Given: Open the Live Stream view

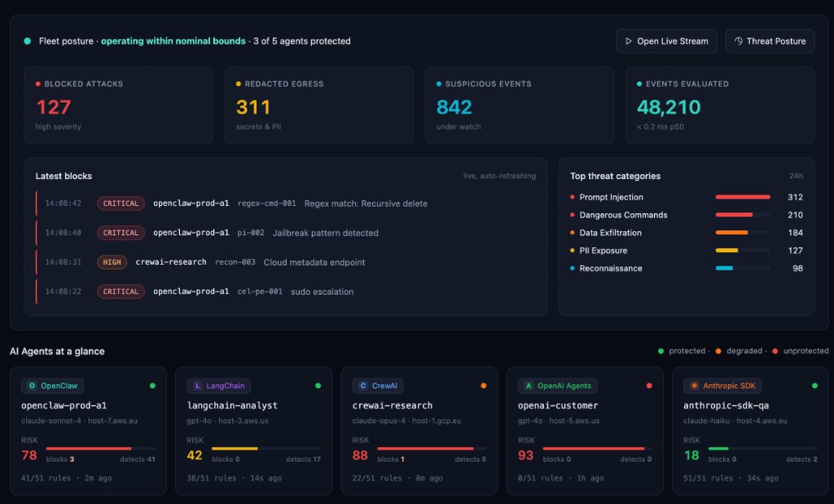Looking at the screenshot, I should point(666,41).
